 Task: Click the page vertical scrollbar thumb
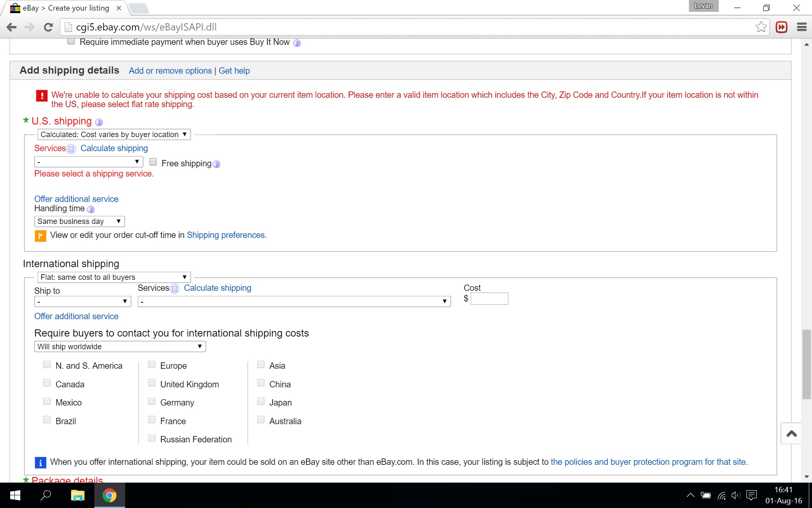pos(807,364)
